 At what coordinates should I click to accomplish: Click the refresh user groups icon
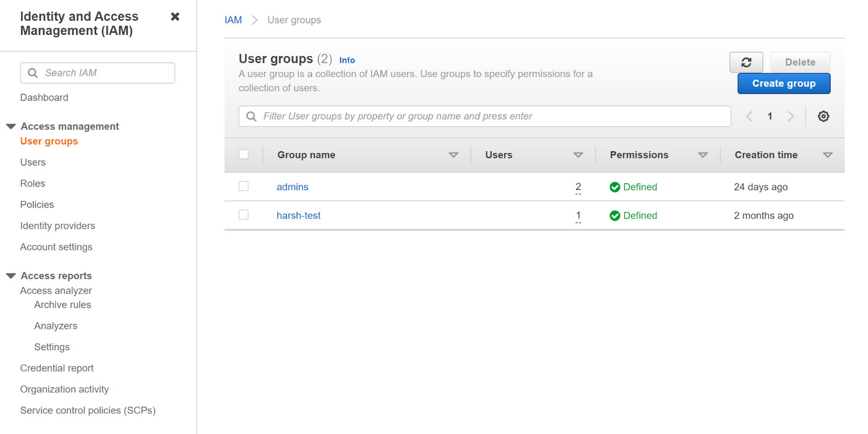click(x=746, y=62)
